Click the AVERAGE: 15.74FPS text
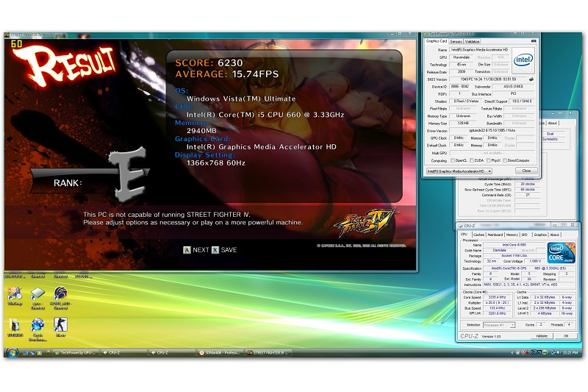 (227, 74)
